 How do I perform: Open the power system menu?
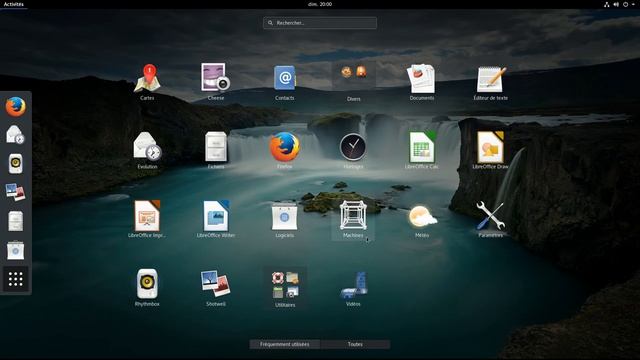tap(625, 4)
